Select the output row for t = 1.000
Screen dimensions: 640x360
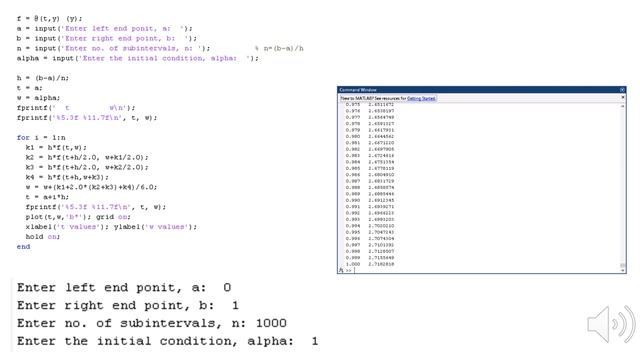tap(370, 264)
